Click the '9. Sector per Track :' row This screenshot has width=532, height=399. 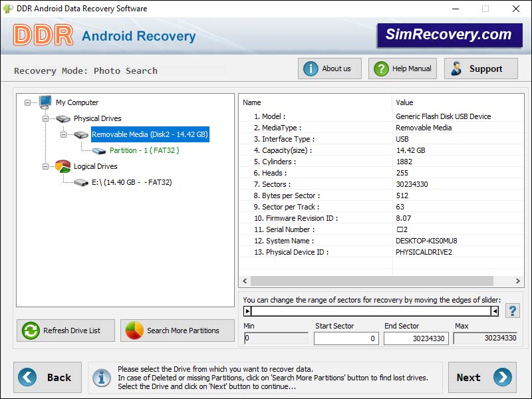(x=381, y=207)
